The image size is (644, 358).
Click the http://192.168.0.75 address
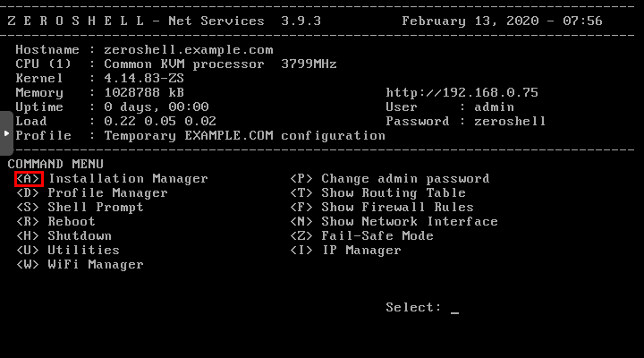click(462, 93)
